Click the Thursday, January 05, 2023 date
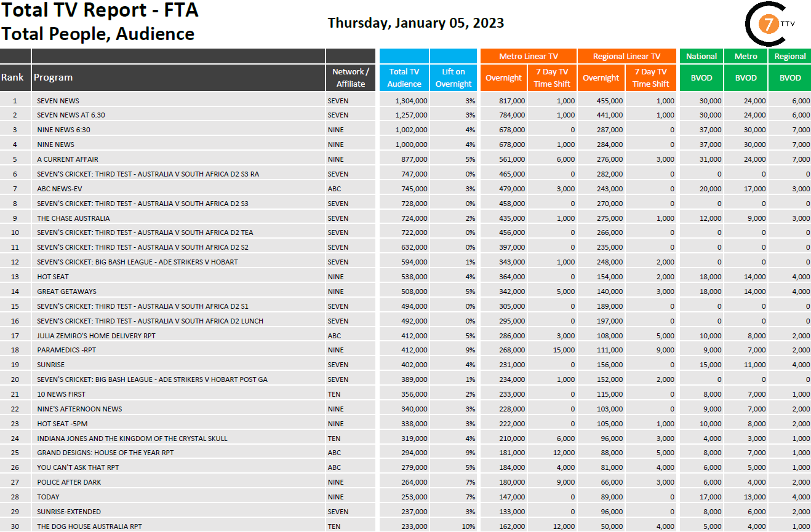This screenshot has width=811, height=532. click(x=416, y=23)
